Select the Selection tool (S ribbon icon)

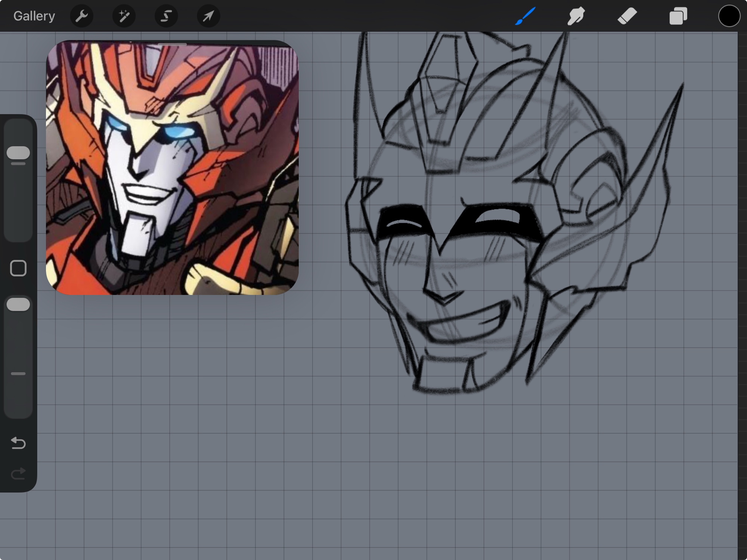click(166, 16)
